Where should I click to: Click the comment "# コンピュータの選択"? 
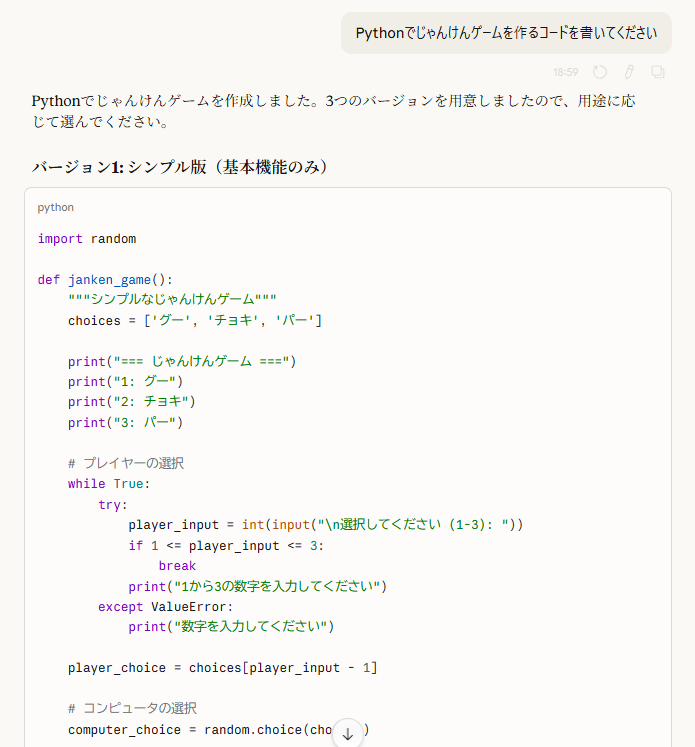[x=132, y=708]
